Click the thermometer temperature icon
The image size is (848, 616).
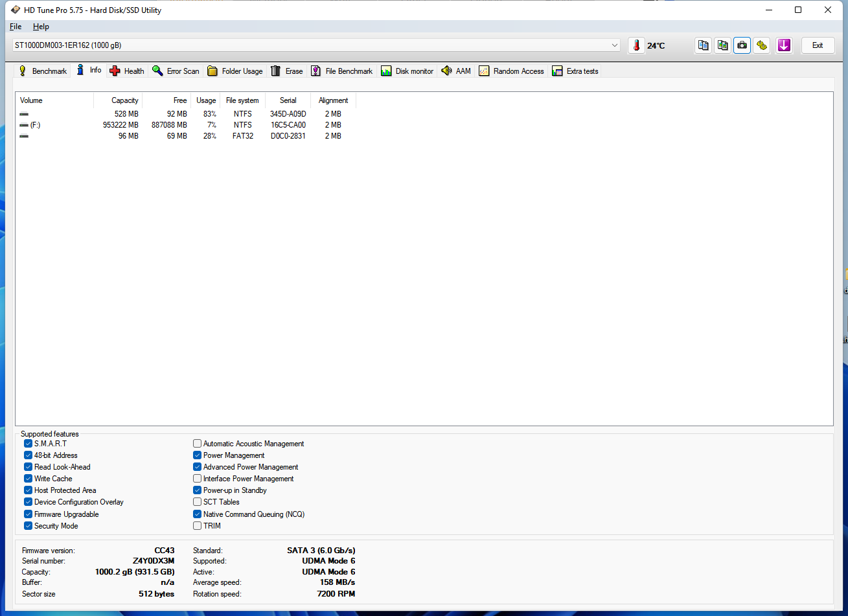tap(636, 45)
